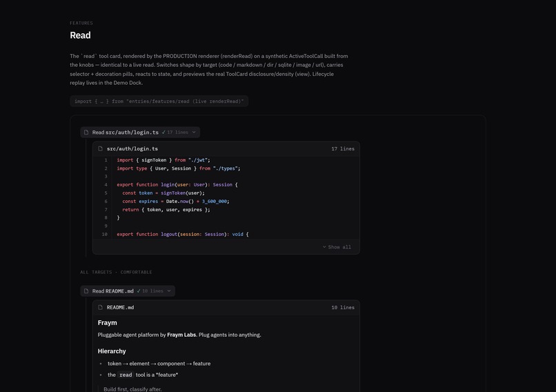Click the Hierarchy heading in README preview
556x392 pixels.
[112, 351]
